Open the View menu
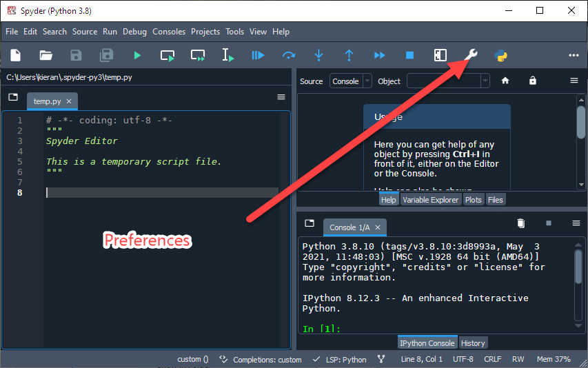Screen dimensions: 588x368 [258, 32]
